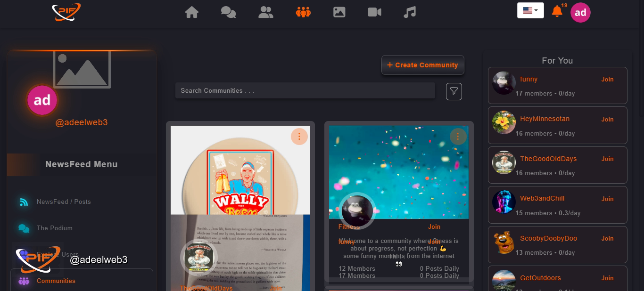Open the video camera icon
The height and width of the screenshot is (291, 644).
[x=375, y=12]
